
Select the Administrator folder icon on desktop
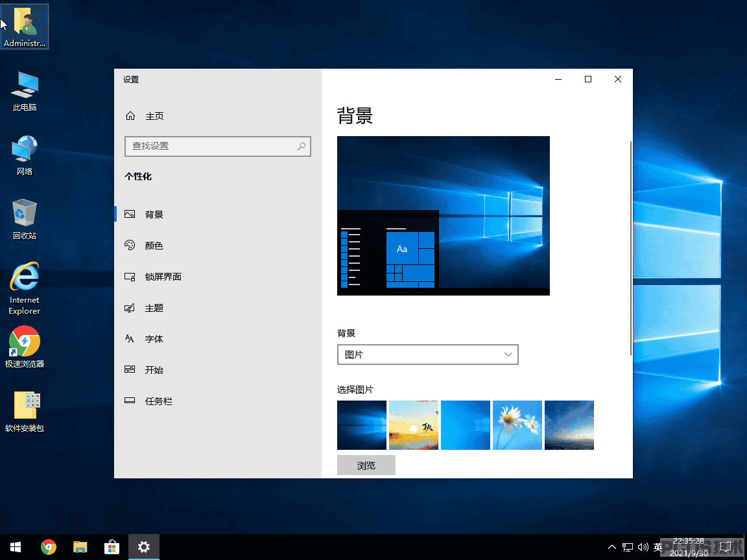[25, 27]
